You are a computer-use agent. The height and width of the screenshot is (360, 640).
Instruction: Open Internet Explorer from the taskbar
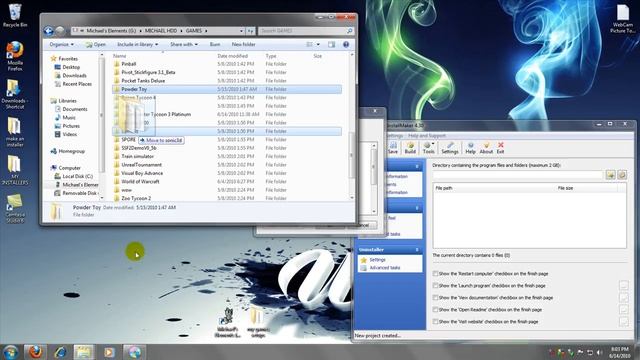pos(60,352)
